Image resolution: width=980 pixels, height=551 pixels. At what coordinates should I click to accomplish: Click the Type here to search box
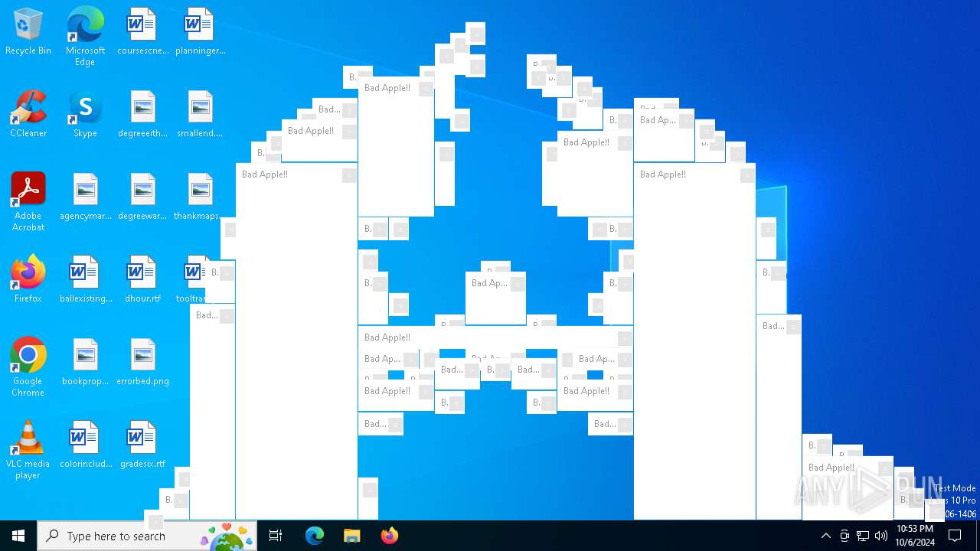147,536
